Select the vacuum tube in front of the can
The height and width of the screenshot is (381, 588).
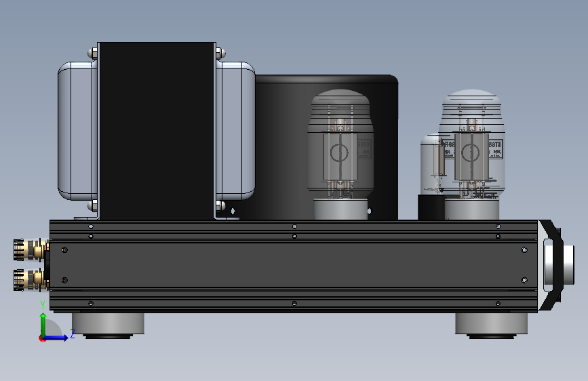coord(340,154)
